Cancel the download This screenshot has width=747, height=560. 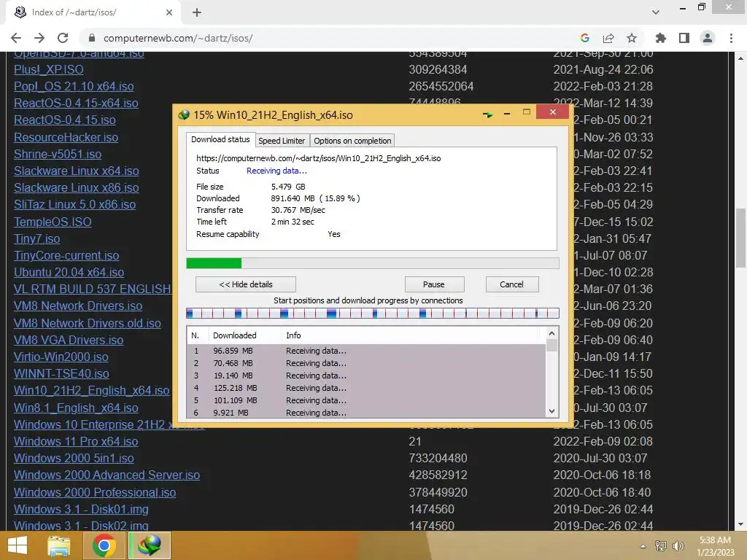512,284
